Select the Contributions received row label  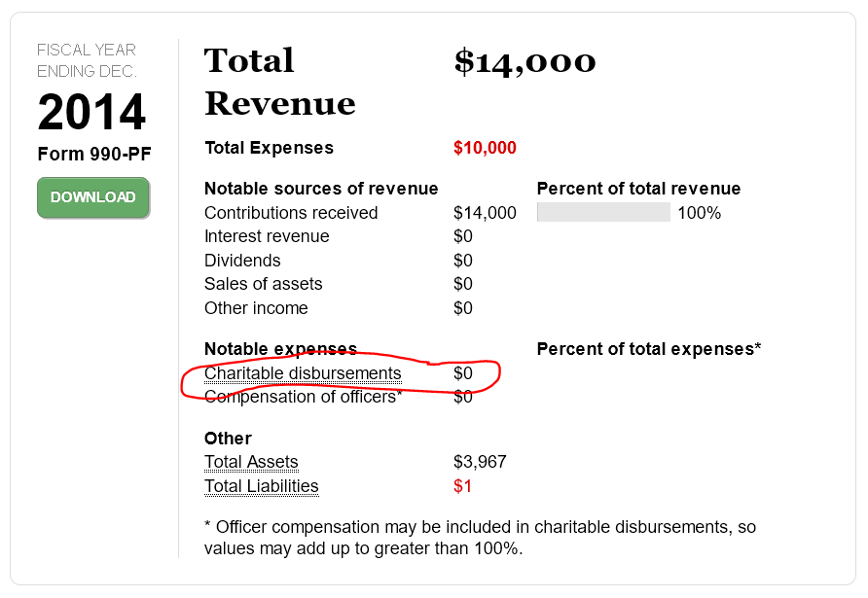click(291, 213)
